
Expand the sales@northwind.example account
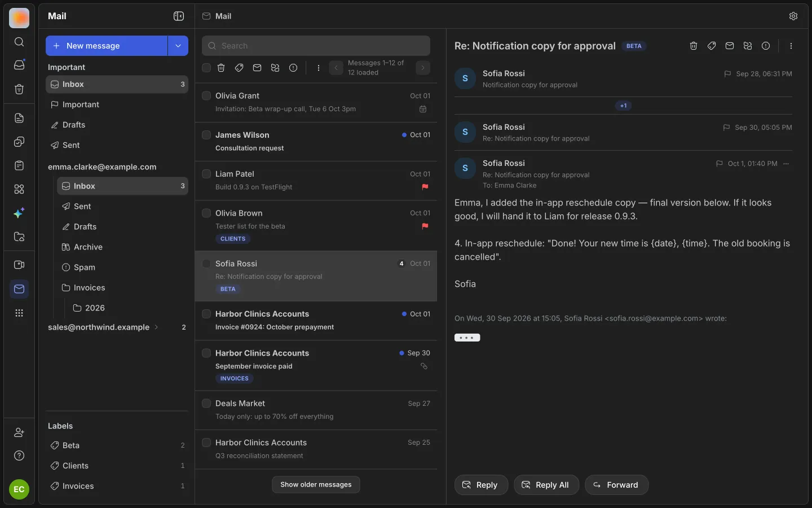point(156,327)
